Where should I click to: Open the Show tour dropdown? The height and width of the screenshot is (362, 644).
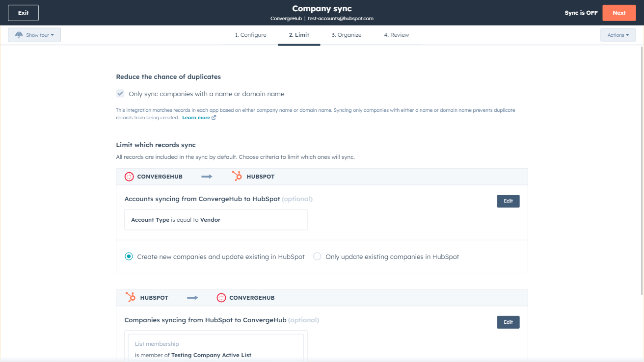(34, 35)
